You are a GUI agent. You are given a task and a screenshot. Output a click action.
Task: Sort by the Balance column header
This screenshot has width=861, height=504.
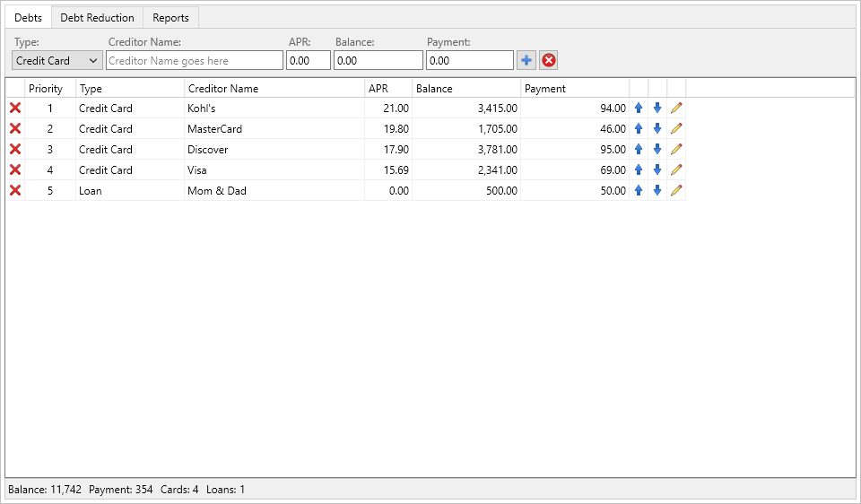466,89
